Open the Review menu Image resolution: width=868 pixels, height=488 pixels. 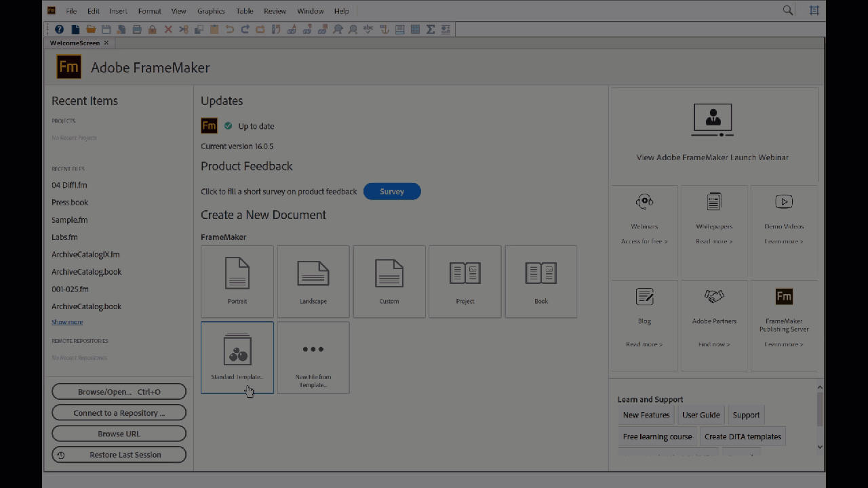pos(275,11)
